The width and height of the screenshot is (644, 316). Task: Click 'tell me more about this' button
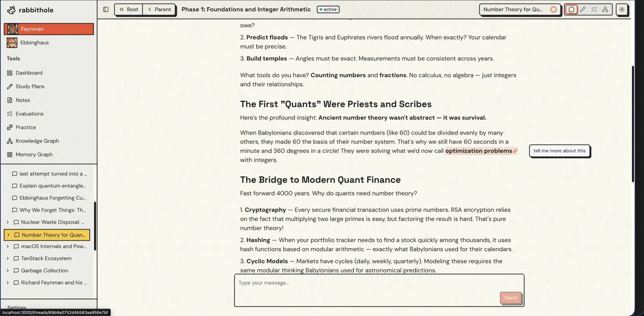[559, 151]
